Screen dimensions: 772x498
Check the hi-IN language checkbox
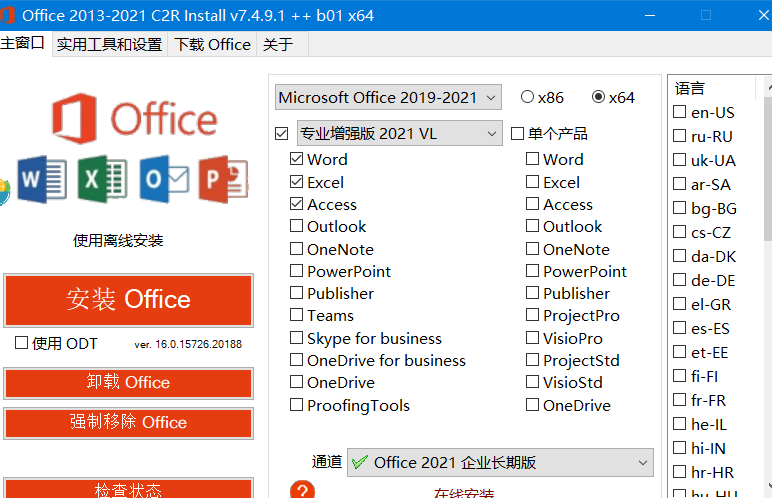pyautogui.click(x=679, y=448)
